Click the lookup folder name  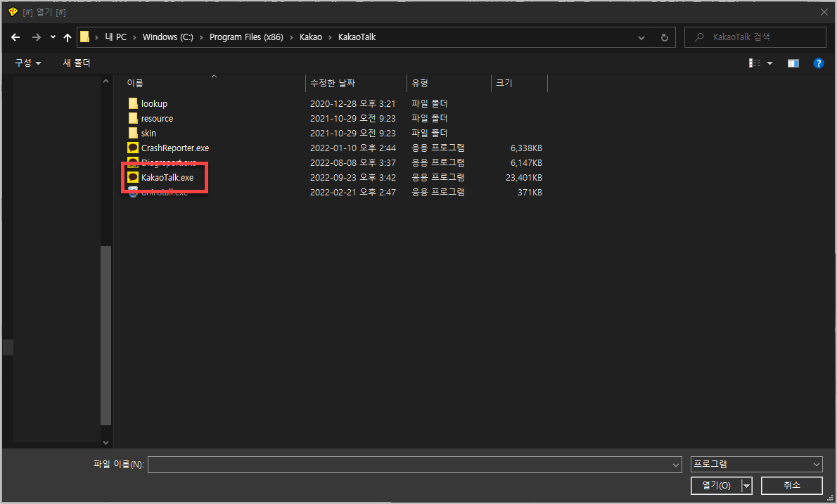click(x=154, y=103)
